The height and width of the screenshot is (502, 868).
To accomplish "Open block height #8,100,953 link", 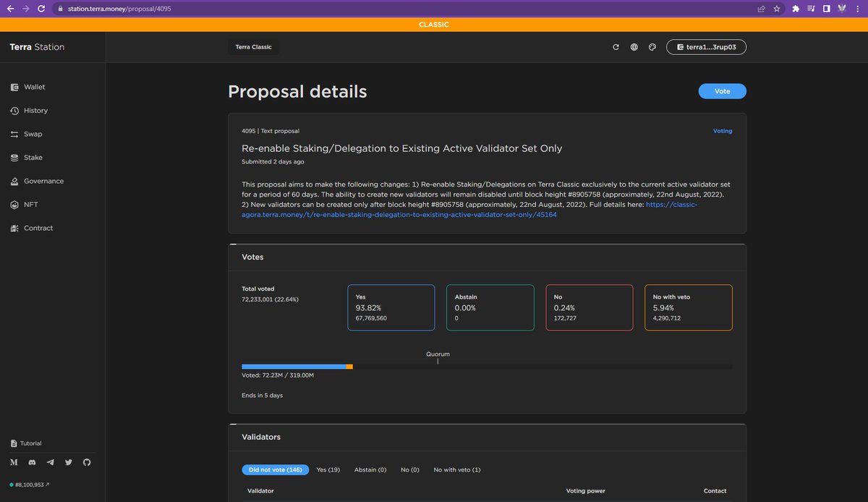I will 30,485.
